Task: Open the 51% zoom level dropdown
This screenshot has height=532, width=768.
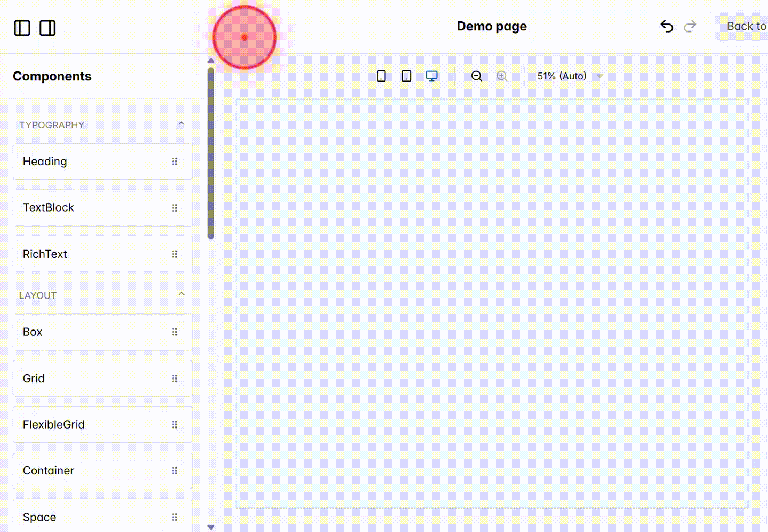Action: pyautogui.click(x=570, y=76)
